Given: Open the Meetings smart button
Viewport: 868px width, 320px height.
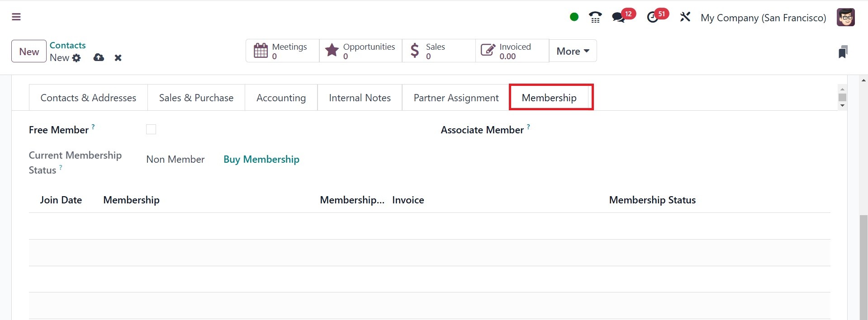Looking at the screenshot, I should [x=282, y=51].
